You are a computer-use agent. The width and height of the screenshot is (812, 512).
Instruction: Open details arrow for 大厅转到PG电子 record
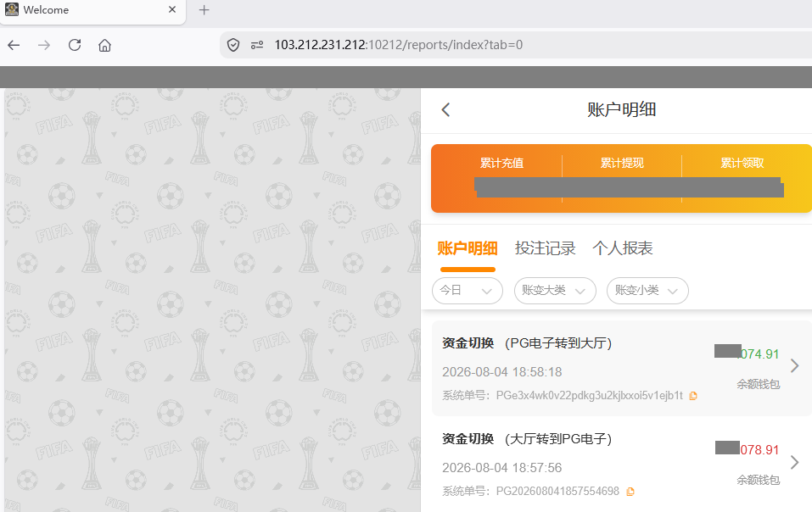point(795,462)
